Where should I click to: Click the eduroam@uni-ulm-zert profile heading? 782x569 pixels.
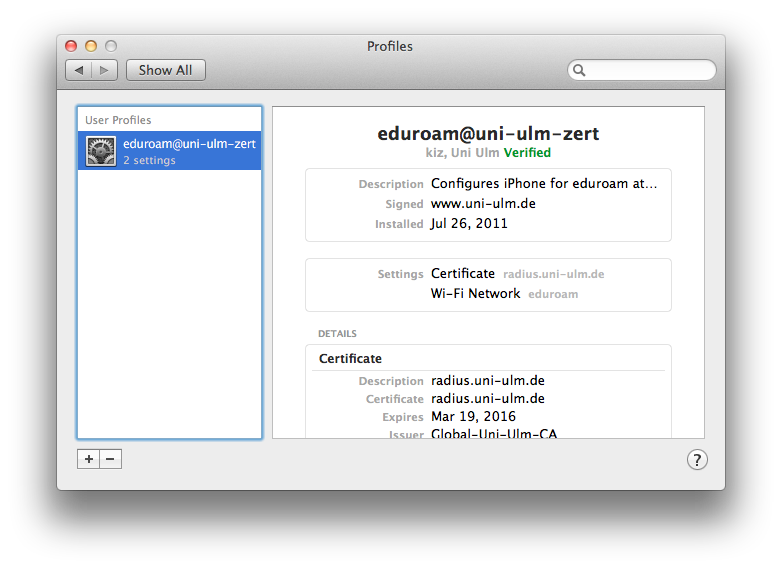pos(488,133)
